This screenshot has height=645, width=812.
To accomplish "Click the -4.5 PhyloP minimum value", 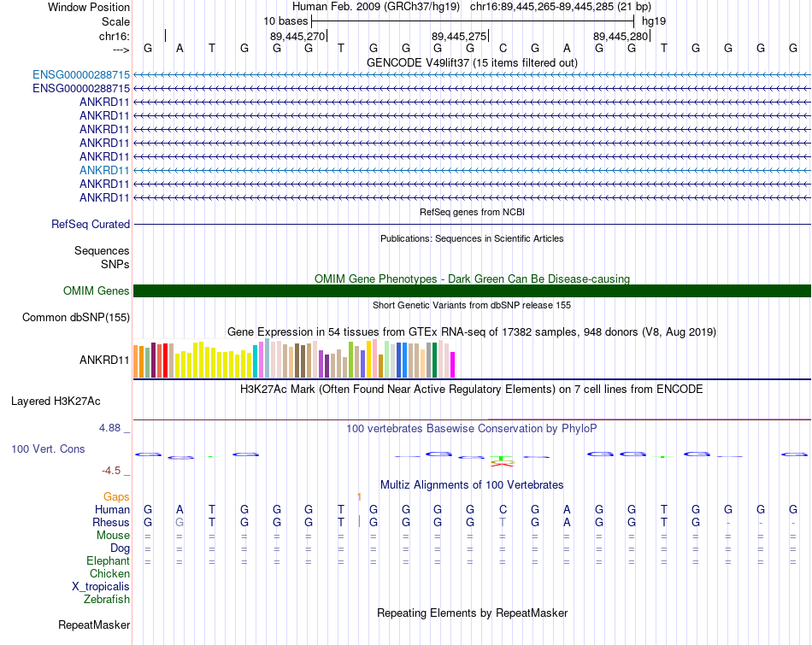I will pyautogui.click(x=111, y=471).
